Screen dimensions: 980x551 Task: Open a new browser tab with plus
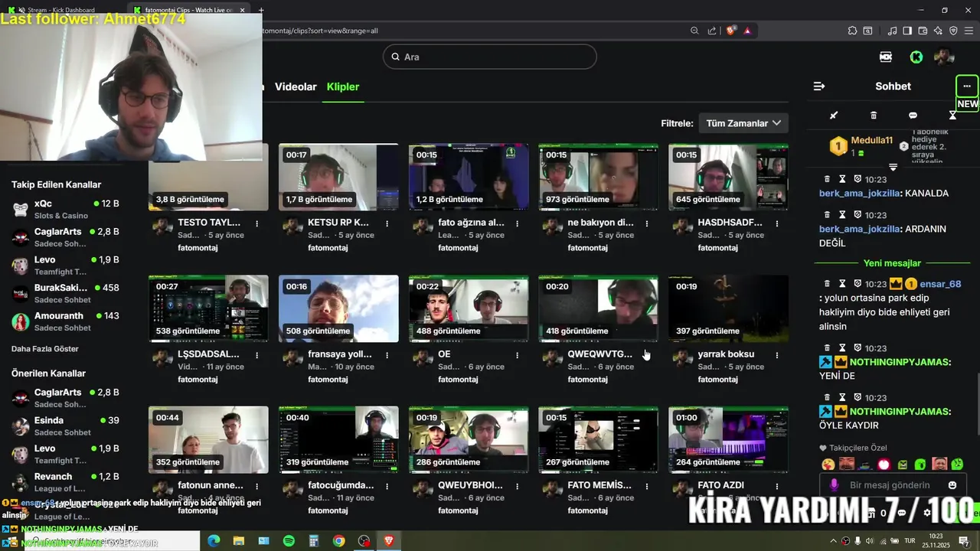[261, 10]
